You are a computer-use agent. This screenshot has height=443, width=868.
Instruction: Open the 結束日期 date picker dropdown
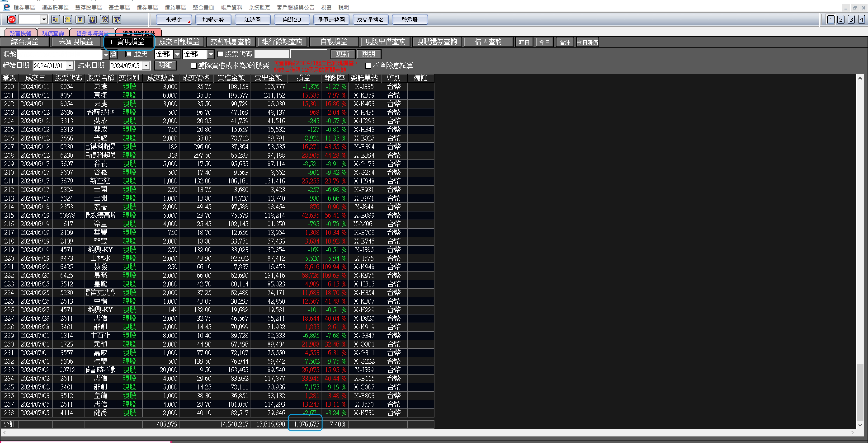tap(146, 66)
